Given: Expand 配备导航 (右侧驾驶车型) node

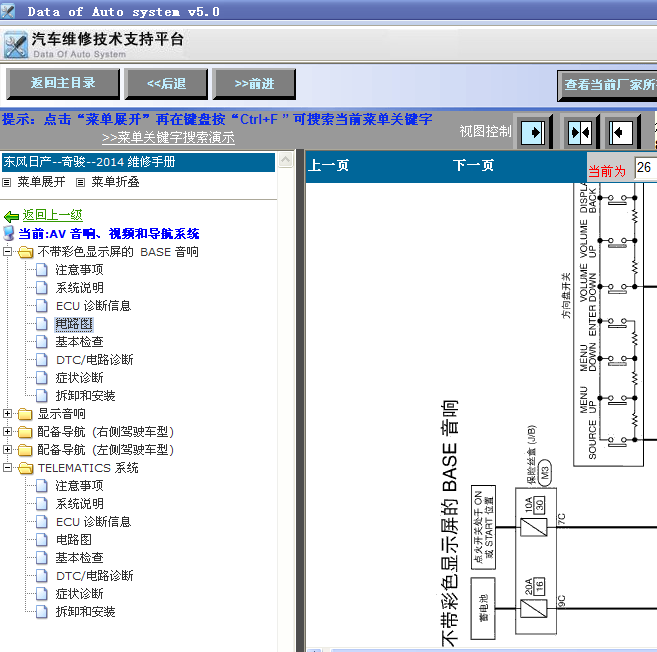Looking at the screenshot, I should [7, 432].
